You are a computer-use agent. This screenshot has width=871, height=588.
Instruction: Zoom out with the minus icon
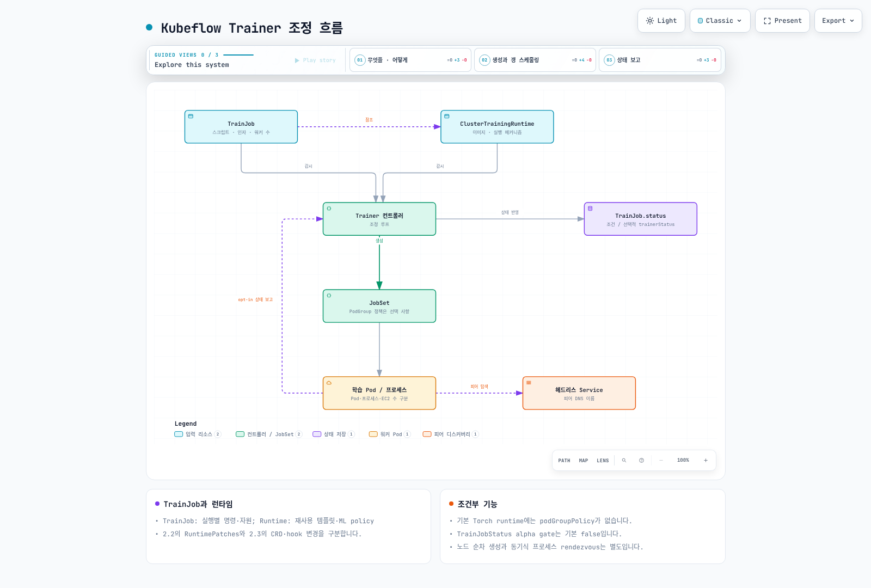click(661, 461)
